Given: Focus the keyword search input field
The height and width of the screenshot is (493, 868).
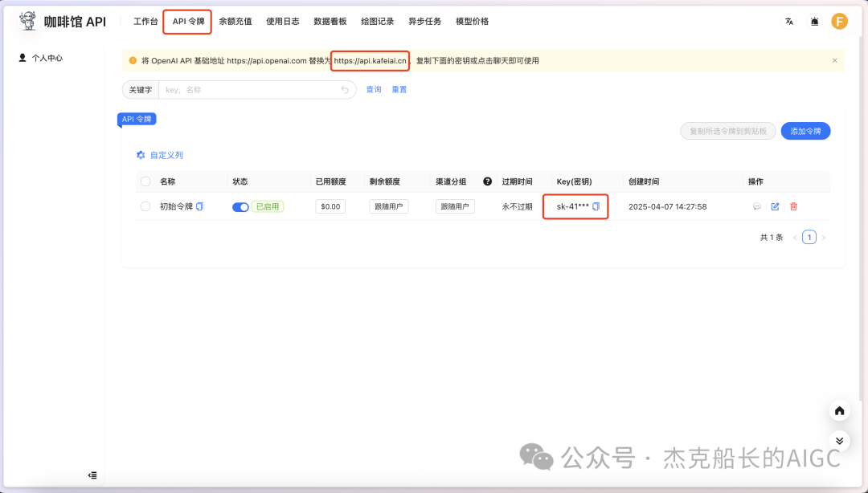Looking at the screenshot, I should pyautogui.click(x=257, y=90).
